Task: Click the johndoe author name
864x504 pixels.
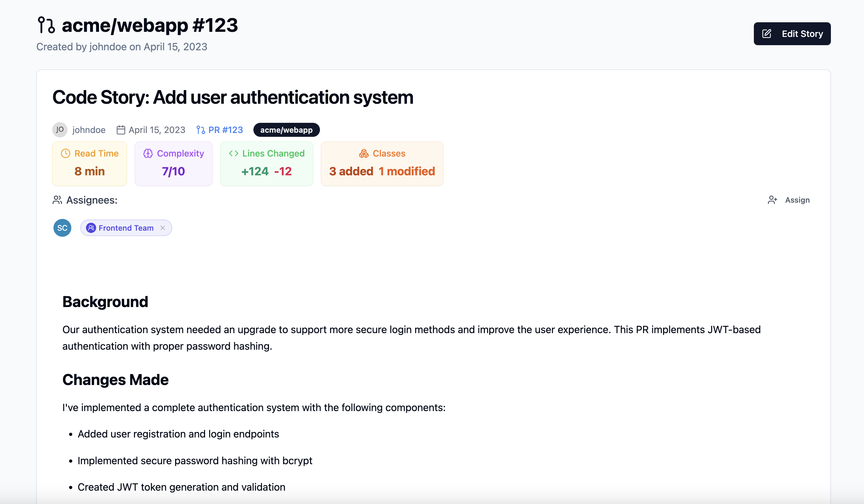Action: [x=89, y=130]
